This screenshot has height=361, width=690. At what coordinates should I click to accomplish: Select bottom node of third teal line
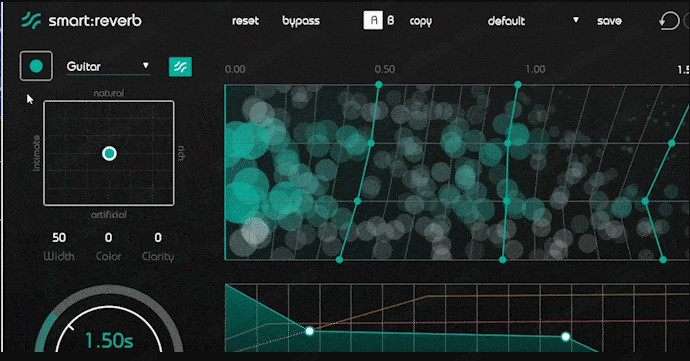663,260
